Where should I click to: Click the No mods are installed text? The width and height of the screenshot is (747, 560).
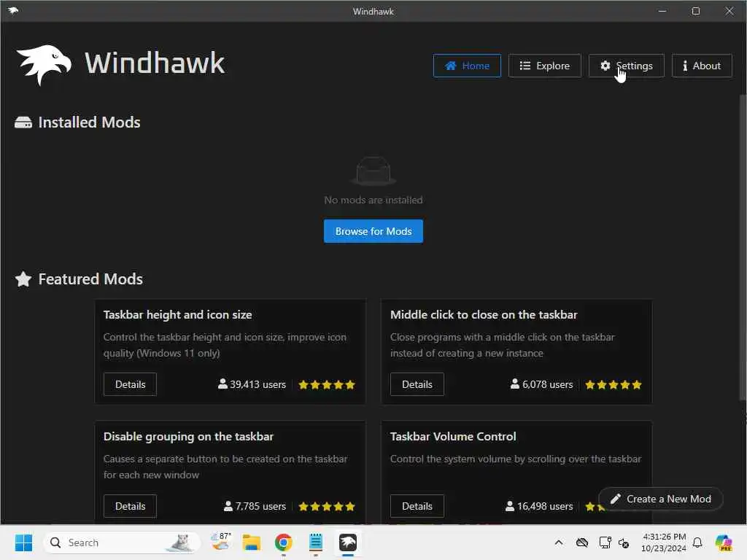373,200
